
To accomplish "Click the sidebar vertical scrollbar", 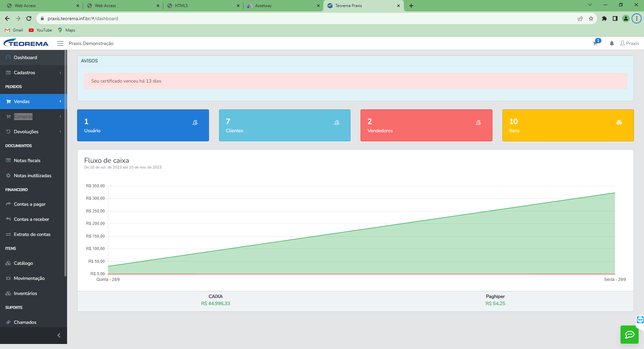I will click(66, 163).
